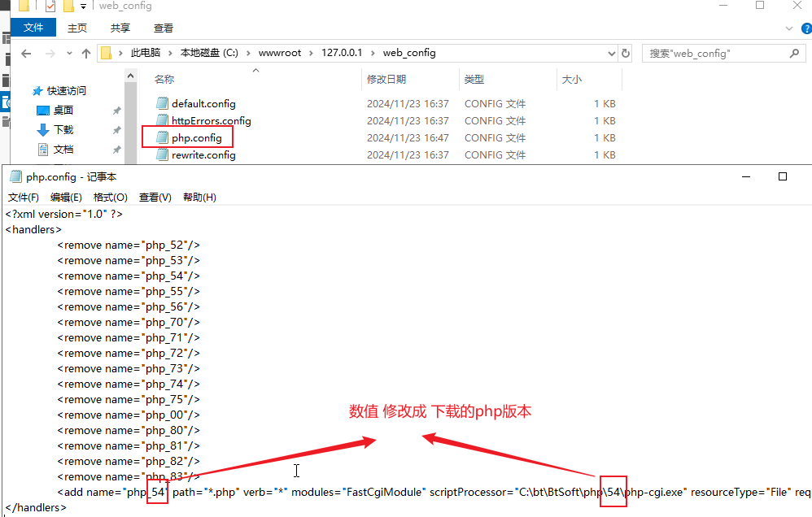Open Notepad 查看(V) menu
Screen dimensions: 812x517
coord(155,198)
